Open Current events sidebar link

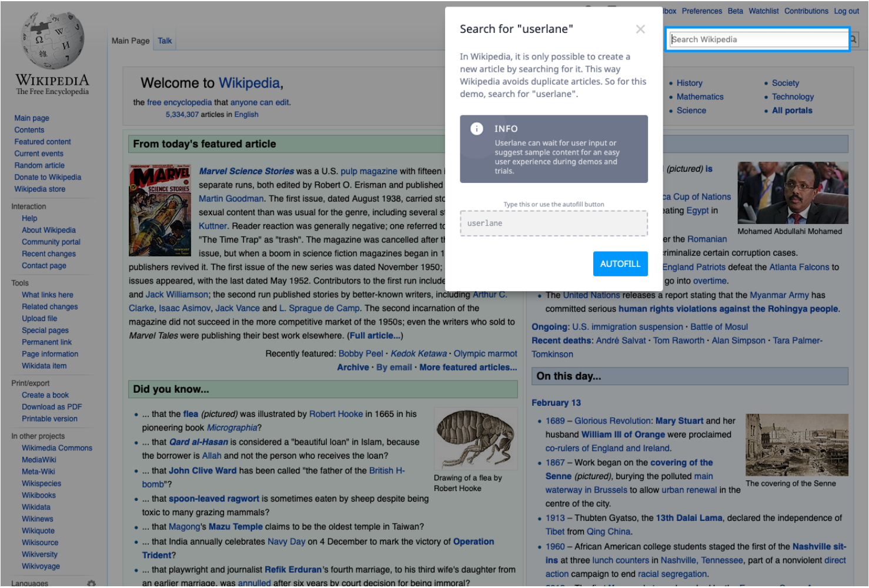click(x=39, y=153)
